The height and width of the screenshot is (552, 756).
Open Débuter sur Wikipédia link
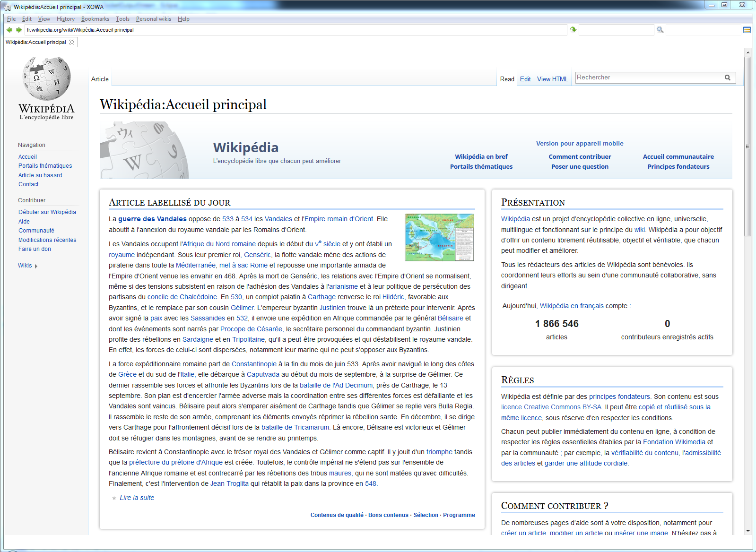click(x=47, y=212)
